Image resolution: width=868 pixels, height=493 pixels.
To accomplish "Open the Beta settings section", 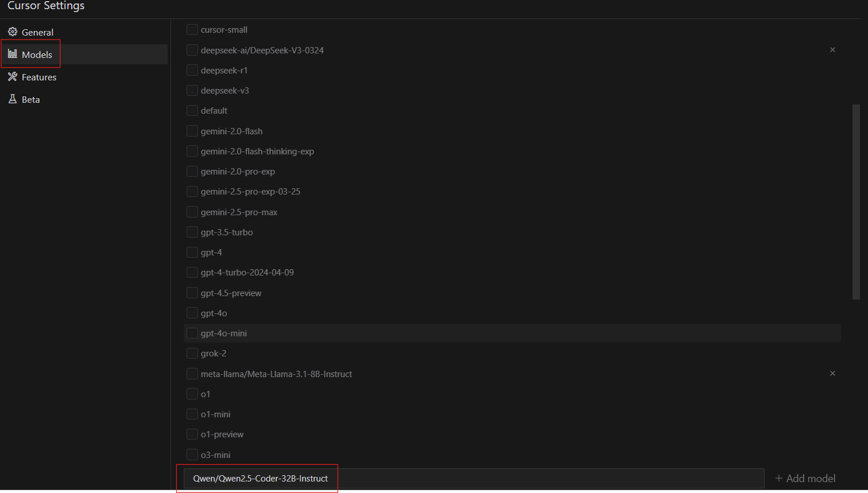I will (84, 99).
